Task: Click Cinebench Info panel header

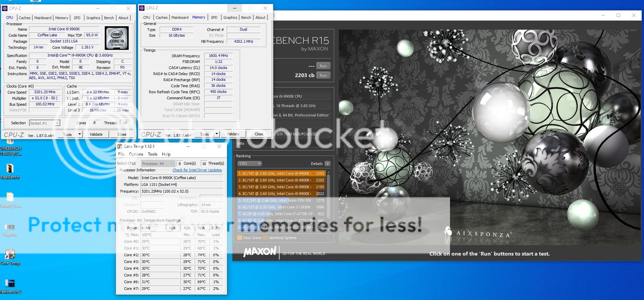Action: (x=240, y=143)
